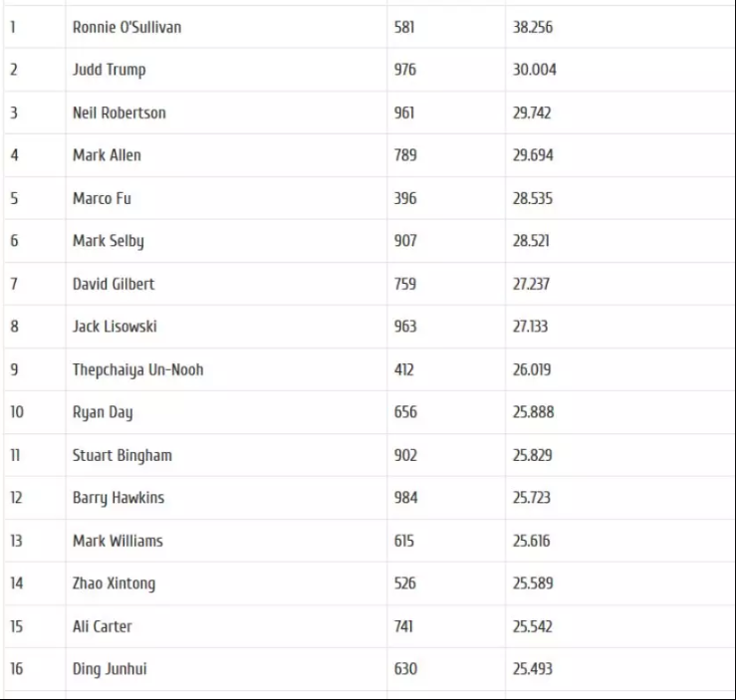Image resolution: width=736 pixels, height=700 pixels.
Task: Click Mark Allen's average 29.694
Action: pyautogui.click(x=533, y=155)
